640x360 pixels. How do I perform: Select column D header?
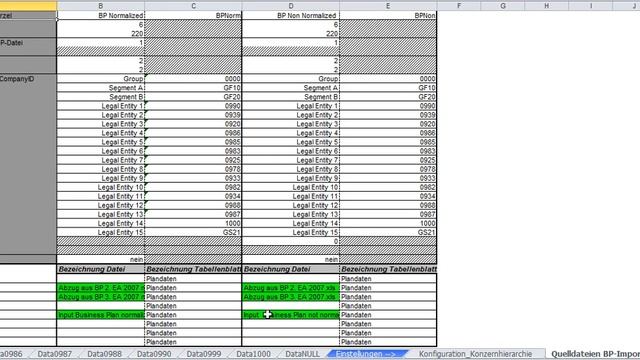tap(291, 6)
